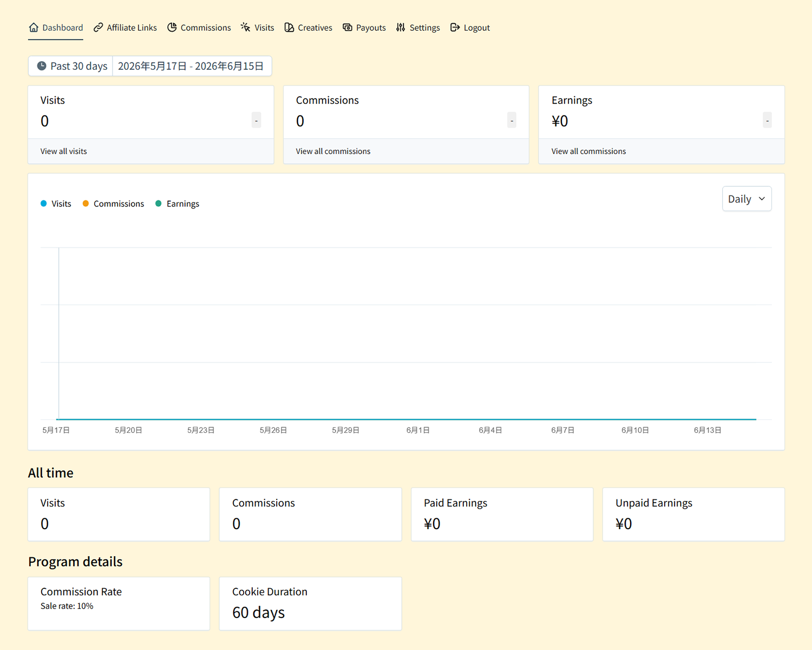
Task: Click the Settings sliders icon
Action: [x=401, y=27]
